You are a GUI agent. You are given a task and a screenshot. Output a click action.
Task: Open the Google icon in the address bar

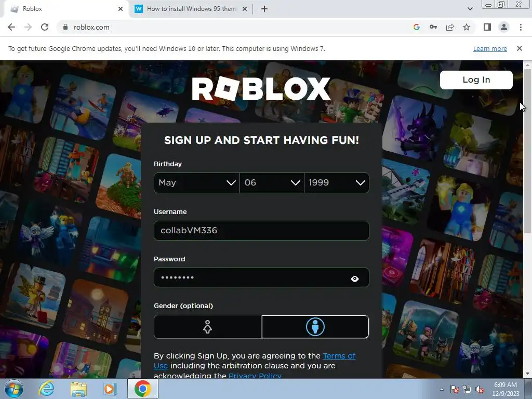(x=417, y=27)
